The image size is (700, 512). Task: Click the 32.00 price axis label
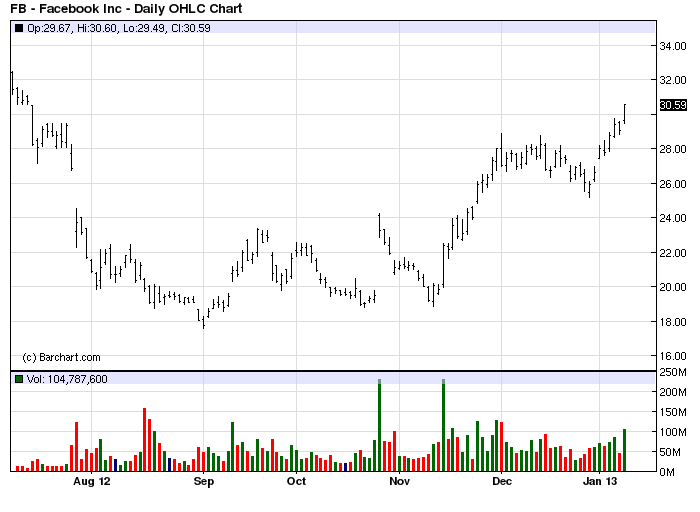pos(673,80)
